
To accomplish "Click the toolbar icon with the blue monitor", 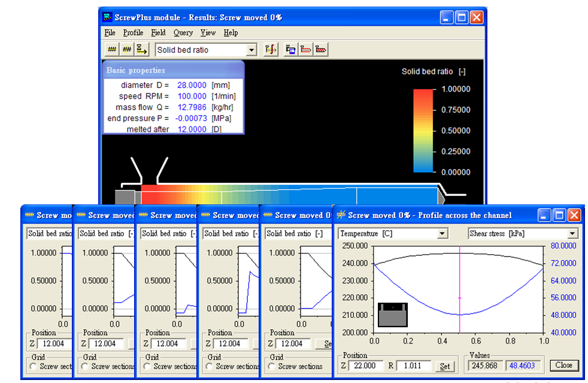I will coord(290,50).
